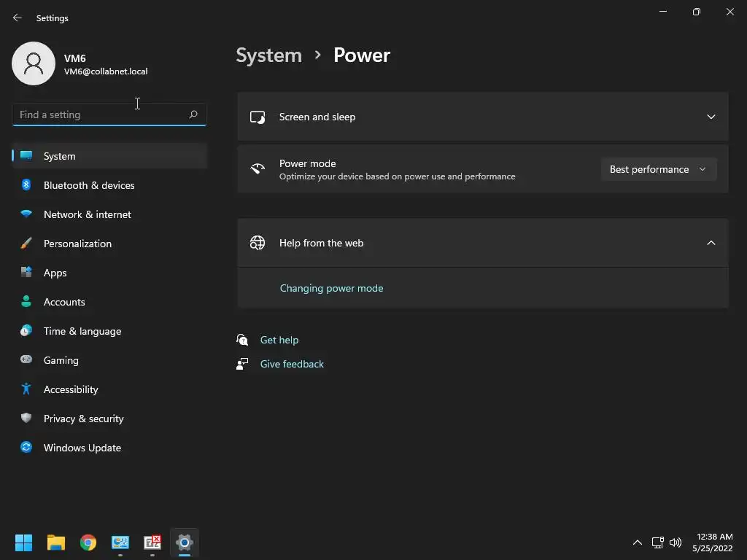Open Windows Update page
This screenshot has height=560, width=747.
pos(109,448)
